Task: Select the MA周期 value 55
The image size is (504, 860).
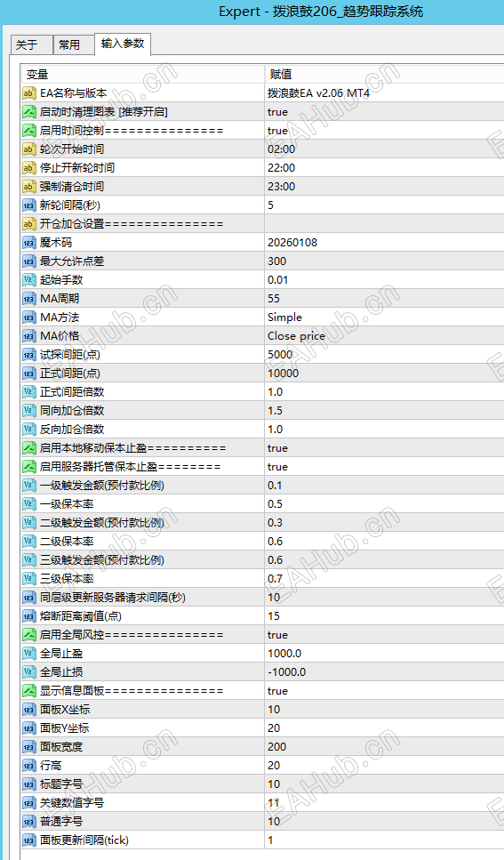Action: 274,298
